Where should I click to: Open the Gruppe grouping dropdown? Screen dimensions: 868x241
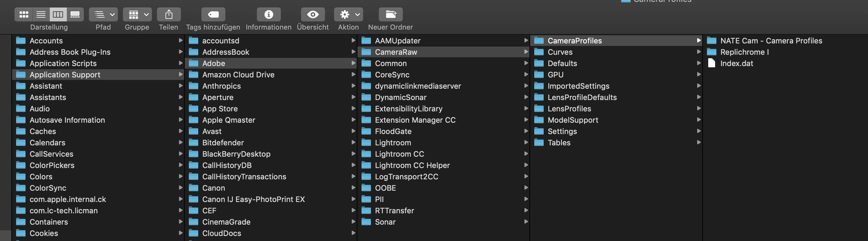pos(137,14)
